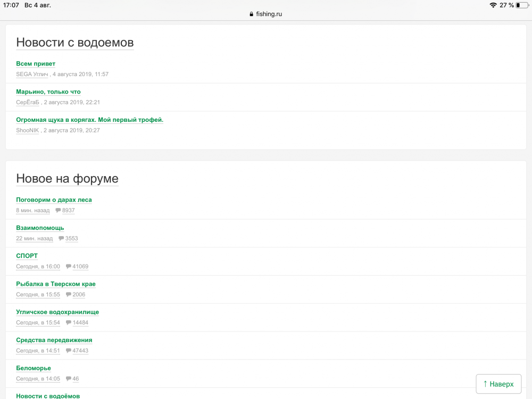The width and height of the screenshot is (532, 399).
Task: Open 'Угличское водохранилище' forum topic
Action: (57, 312)
